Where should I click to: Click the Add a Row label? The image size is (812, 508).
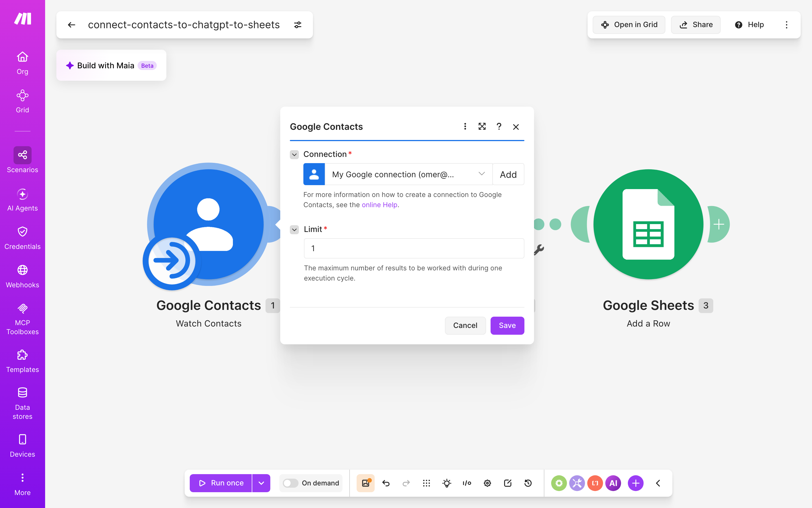pyautogui.click(x=648, y=323)
